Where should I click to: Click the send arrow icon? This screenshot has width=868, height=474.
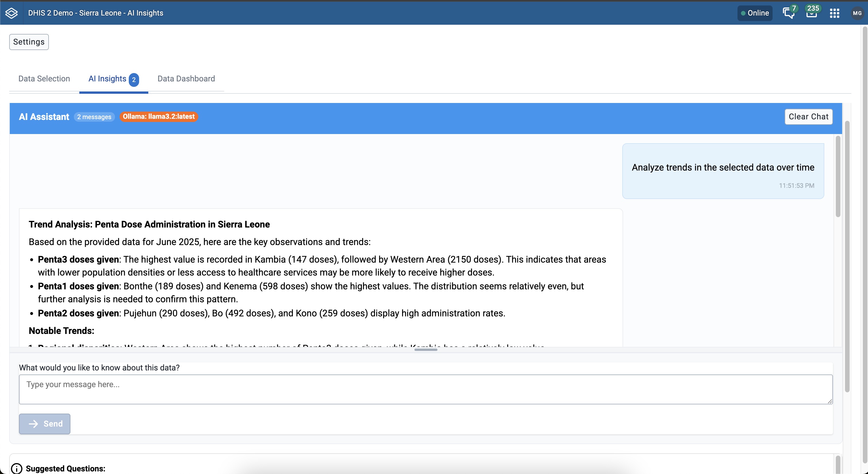(34, 424)
